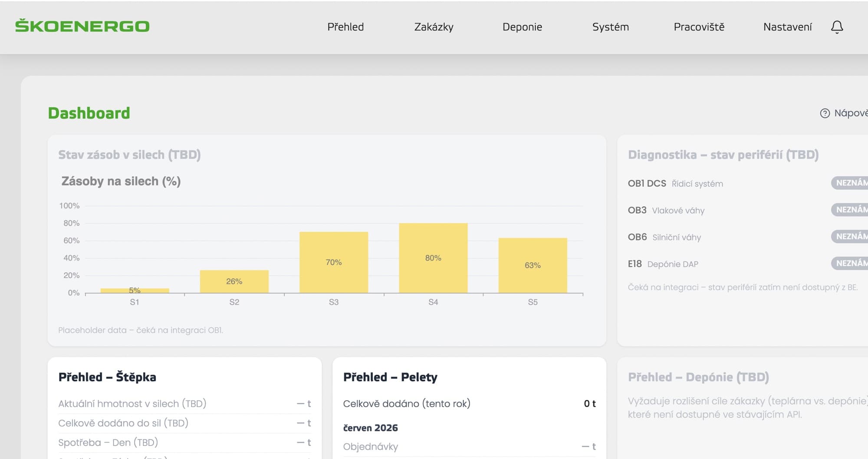Click the ŠKOENERGO logo
This screenshot has height=459, width=868.
tap(82, 26)
